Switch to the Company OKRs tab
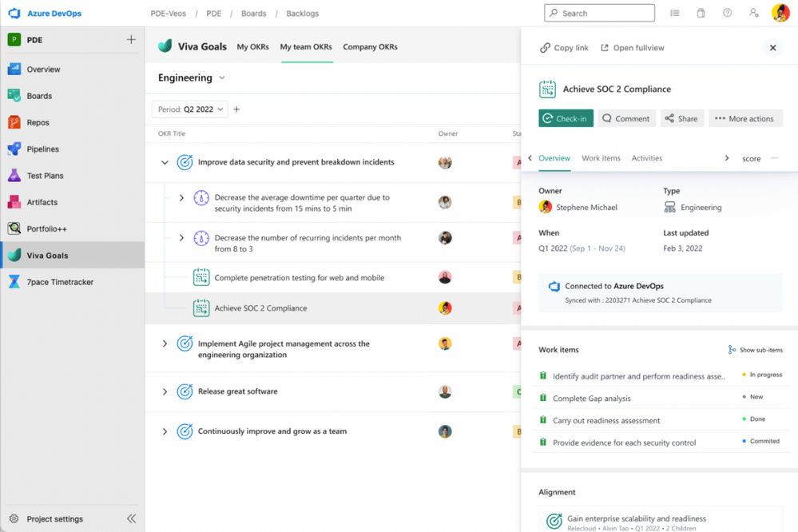This screenshot has height=532, width=798. 370,46
